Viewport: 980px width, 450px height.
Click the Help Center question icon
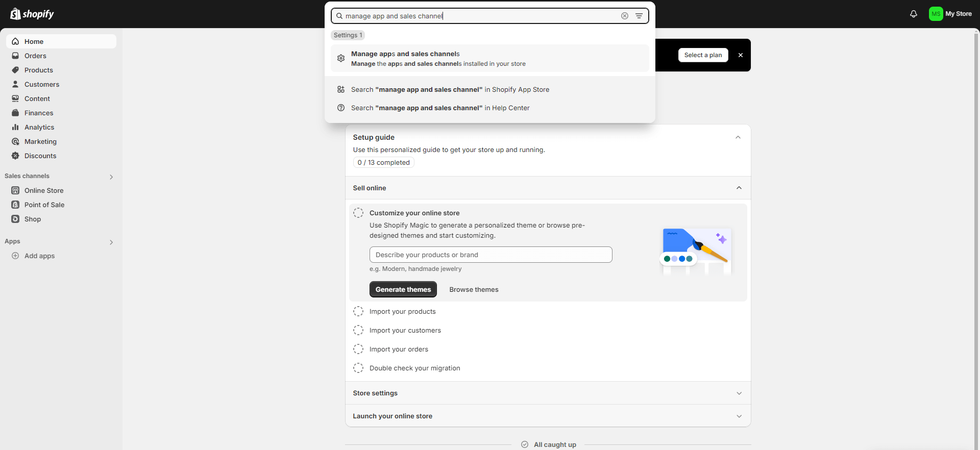click(341, 108)
